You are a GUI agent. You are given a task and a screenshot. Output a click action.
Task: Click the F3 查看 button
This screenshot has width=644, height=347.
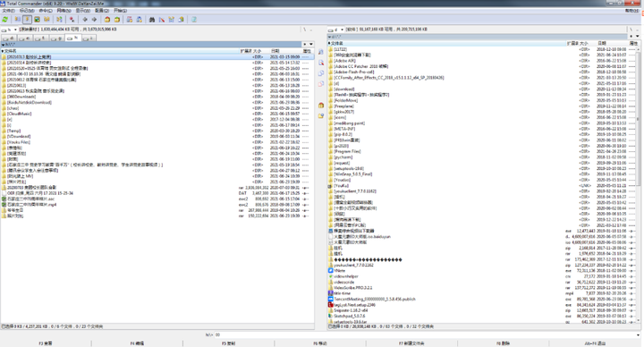click(46, 343)
